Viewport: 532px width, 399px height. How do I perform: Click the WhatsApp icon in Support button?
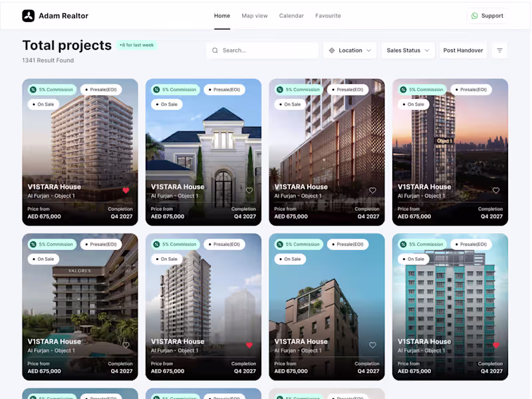[x=475, y=15]
